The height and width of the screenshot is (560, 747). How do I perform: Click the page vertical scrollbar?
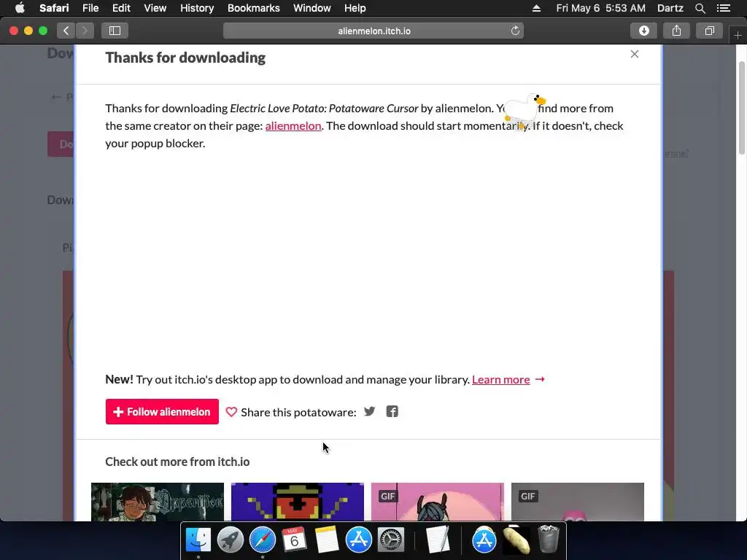tap(742, 108)
